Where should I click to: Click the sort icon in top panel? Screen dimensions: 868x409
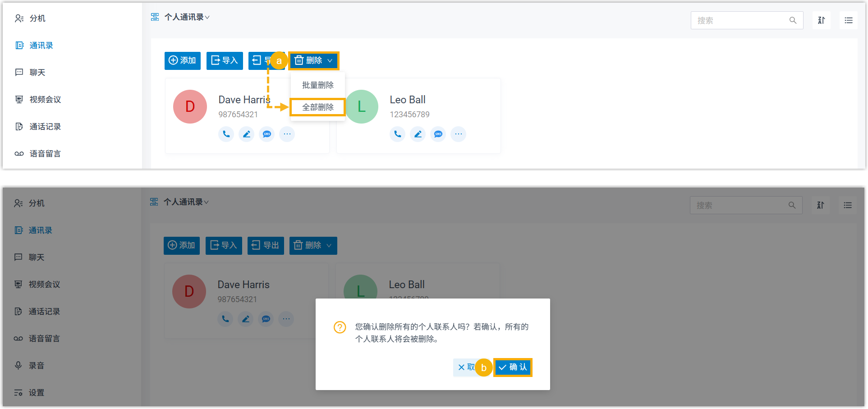[x=821, y=20]
